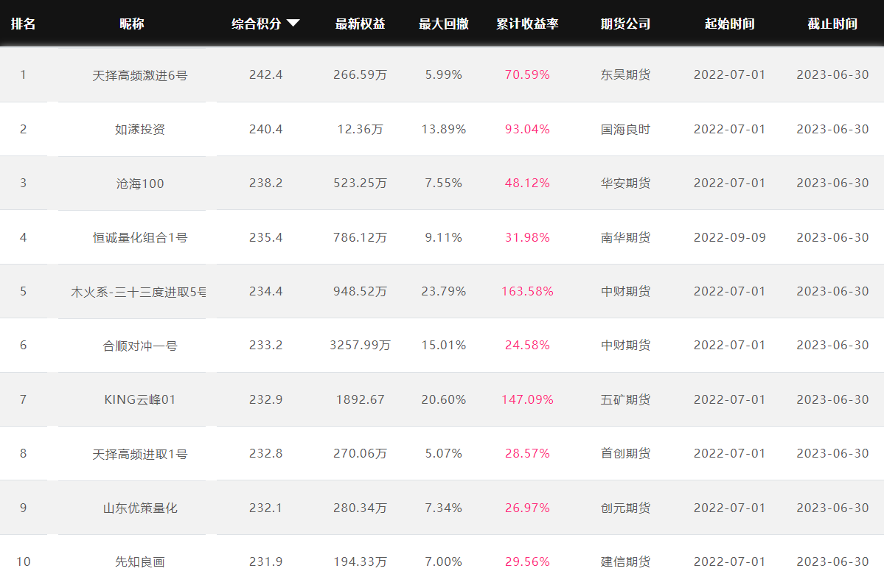Sort by 综合积分 column header
This screenshot has height=588, width=884.
(257, 24)
